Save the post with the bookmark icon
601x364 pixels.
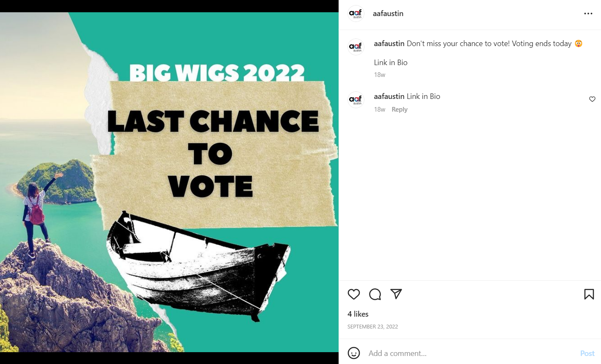[x=589, y=294]
